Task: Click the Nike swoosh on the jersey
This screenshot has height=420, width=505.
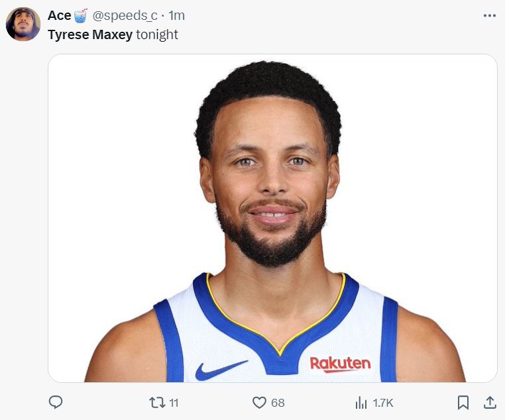Action: point(221,370)
